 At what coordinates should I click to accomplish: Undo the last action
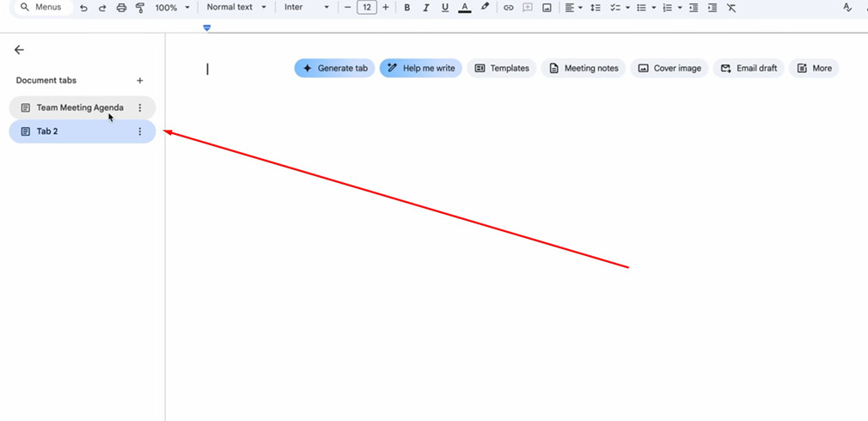[83, 8]
